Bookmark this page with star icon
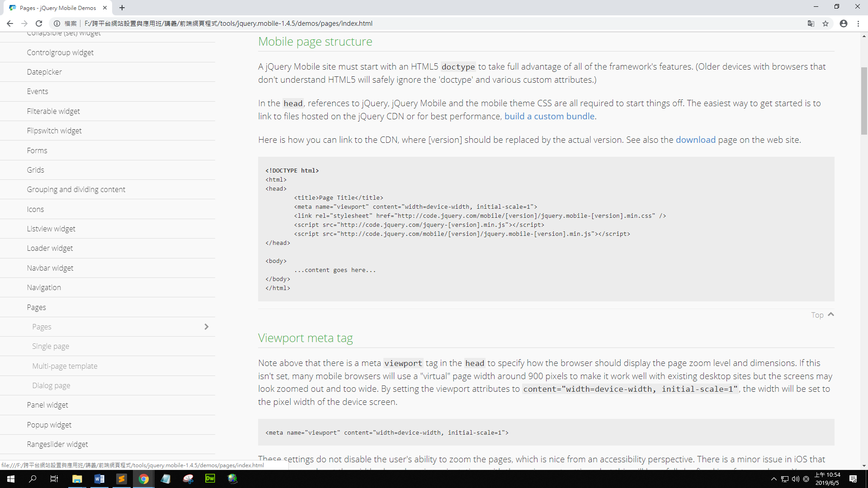The width and height of the screenshot is (868, 488). 826,23
